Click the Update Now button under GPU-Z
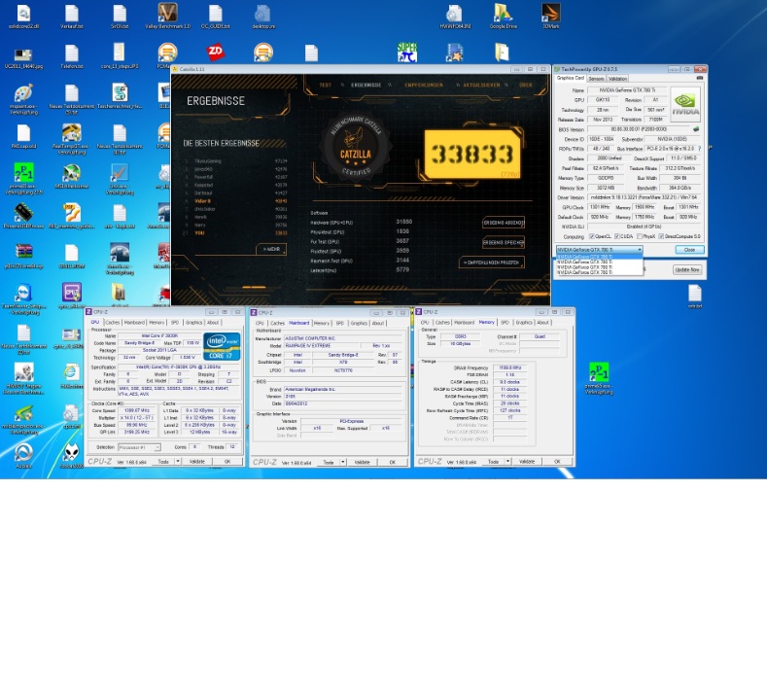Viewport: 767px width, 700px height. (x=687, y=269)
